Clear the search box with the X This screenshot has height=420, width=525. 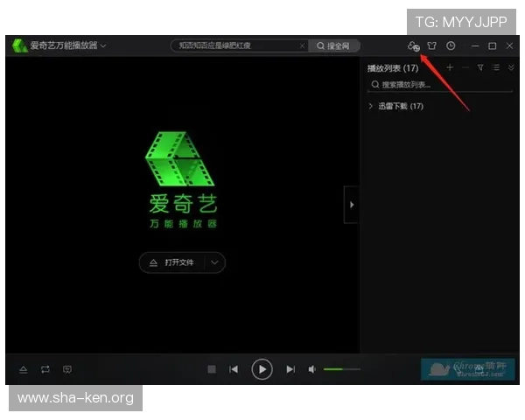[x=303, y=45]
